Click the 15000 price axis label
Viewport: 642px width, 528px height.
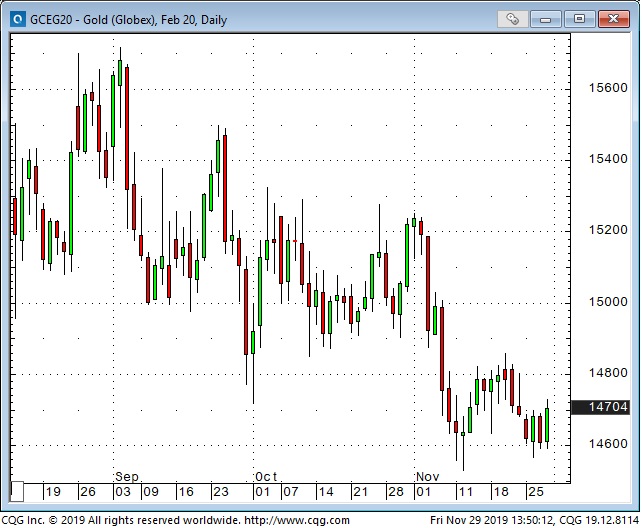(x=608, y=302)
